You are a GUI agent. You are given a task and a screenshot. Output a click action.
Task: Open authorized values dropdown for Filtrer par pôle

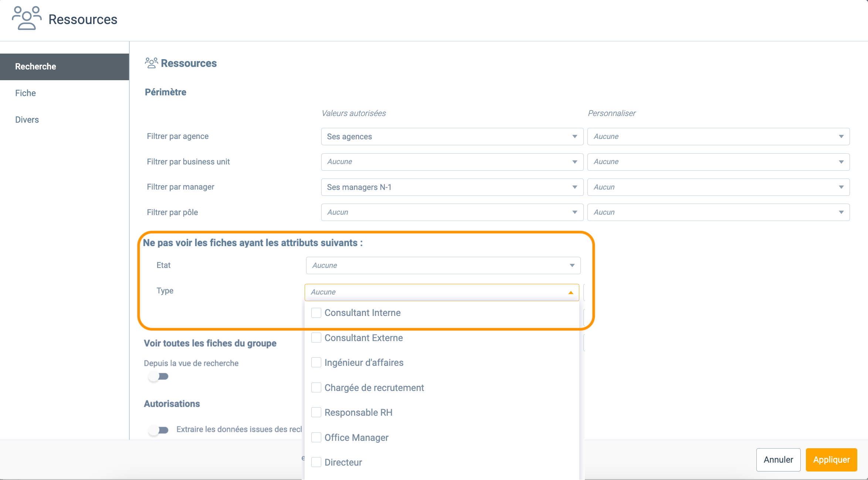[452, 212]
